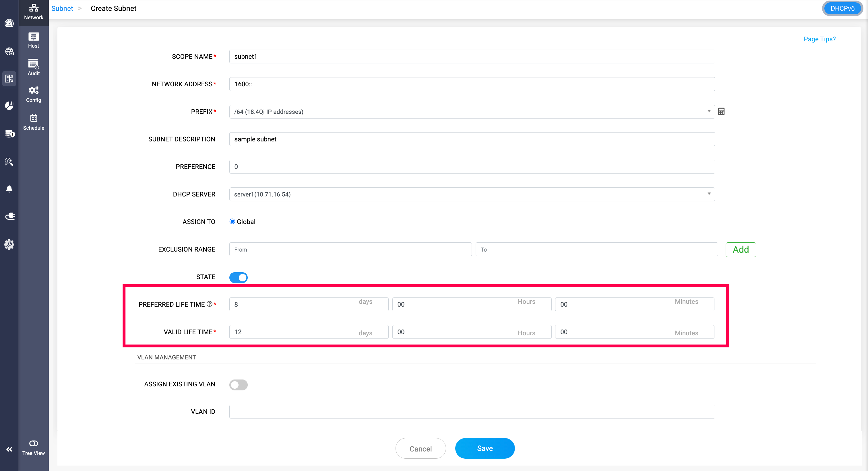The image size is (868, 471).
Task: Click Preferred Life Time help icon
Action: [209, 304]
